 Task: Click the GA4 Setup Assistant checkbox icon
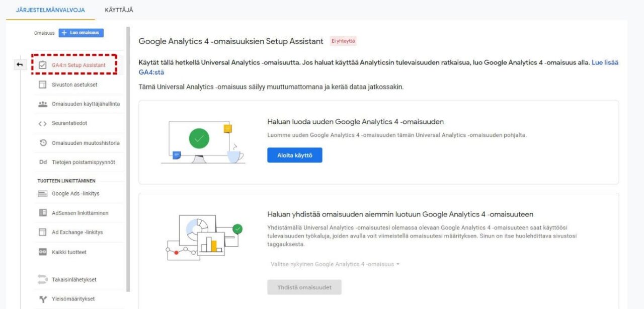click(x=43, y=65)
